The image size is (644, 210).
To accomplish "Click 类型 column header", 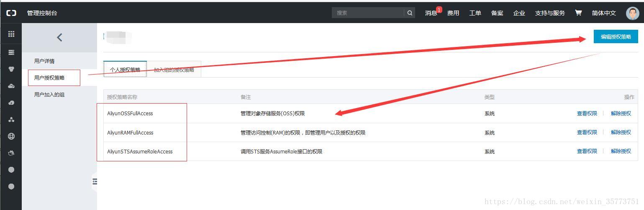I will tap(490, 97).
